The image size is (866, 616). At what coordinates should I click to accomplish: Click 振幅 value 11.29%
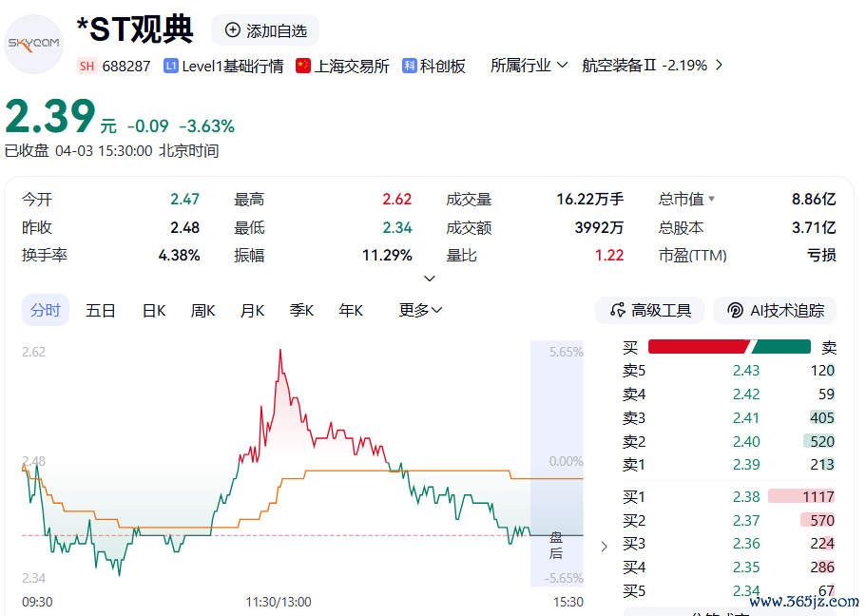point(387,255)
